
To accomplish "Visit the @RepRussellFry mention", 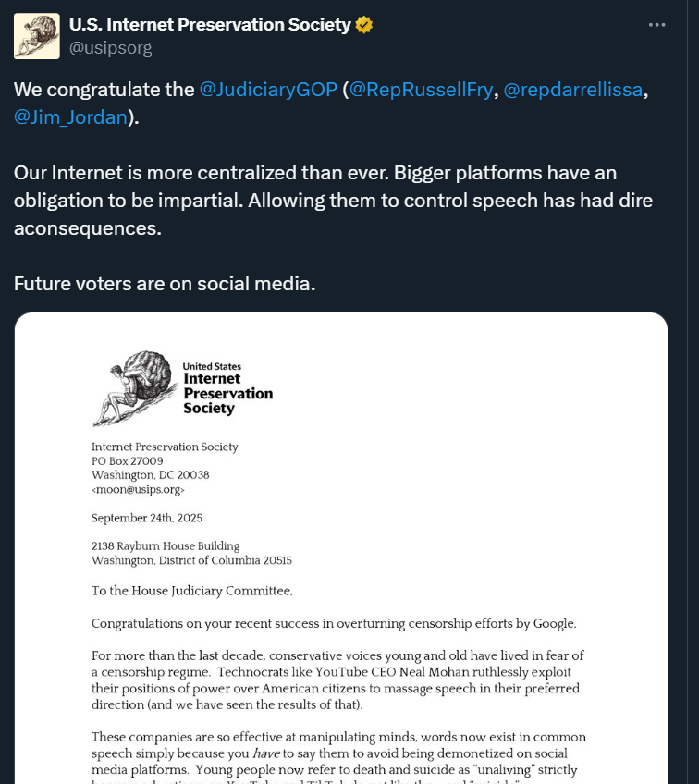I will tap(421, 91).
